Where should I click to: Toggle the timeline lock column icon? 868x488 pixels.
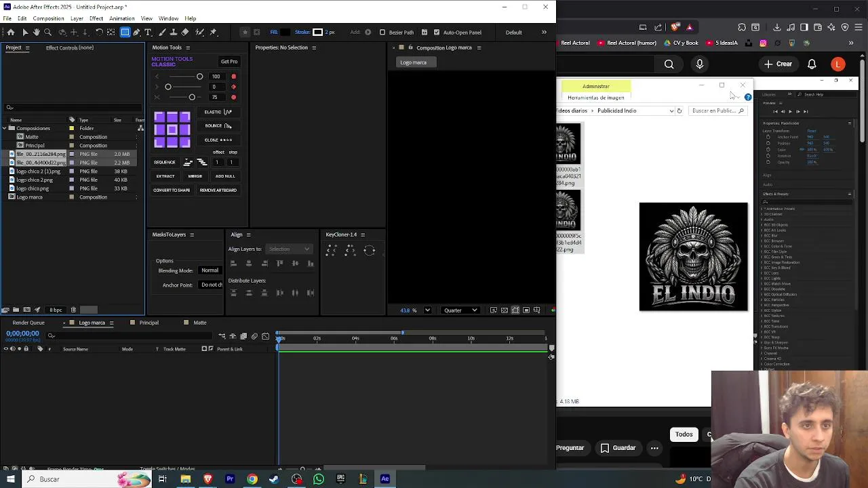(26, 349)
